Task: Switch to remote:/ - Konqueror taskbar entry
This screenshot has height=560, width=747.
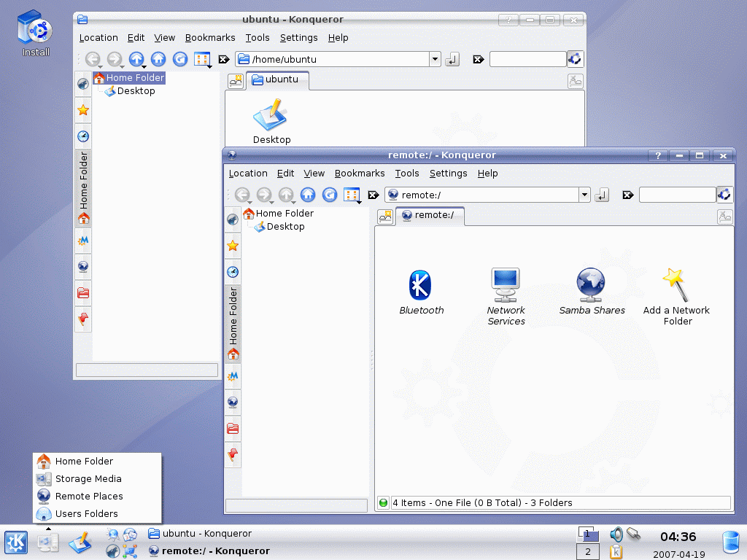Action: click(x=209, y=551)
